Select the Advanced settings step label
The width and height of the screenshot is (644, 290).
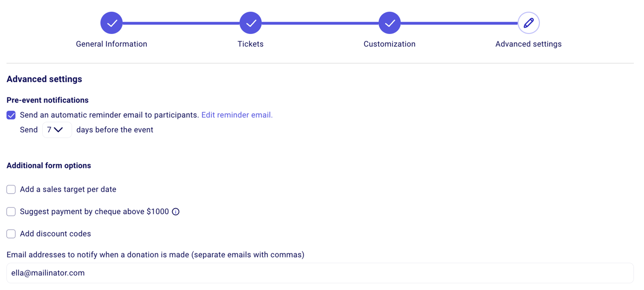(528, 44)
